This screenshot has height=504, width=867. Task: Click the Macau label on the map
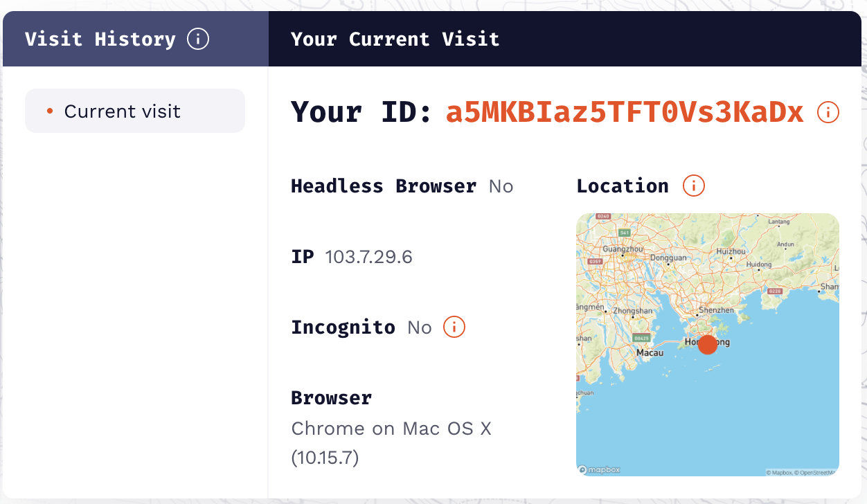tap(650, 352)
